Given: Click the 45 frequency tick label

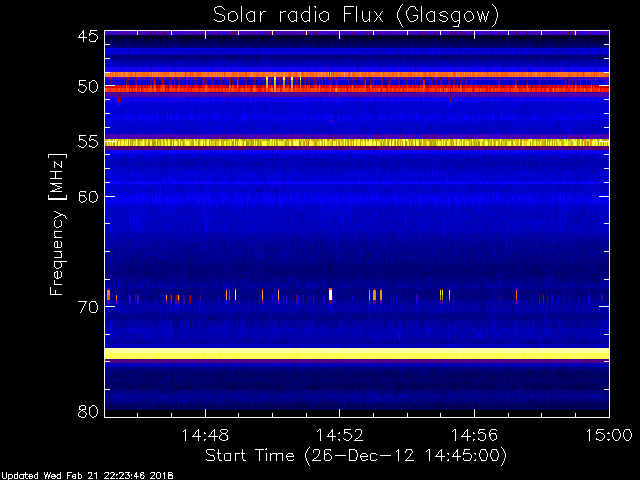Looking at the screenshot, I should [x=88, y=37].
